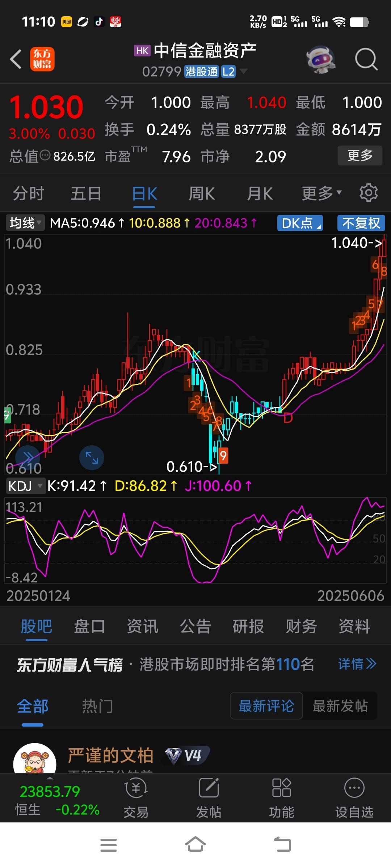Open chart settings gear icon
Screen dimensions: 391x868
369,193
